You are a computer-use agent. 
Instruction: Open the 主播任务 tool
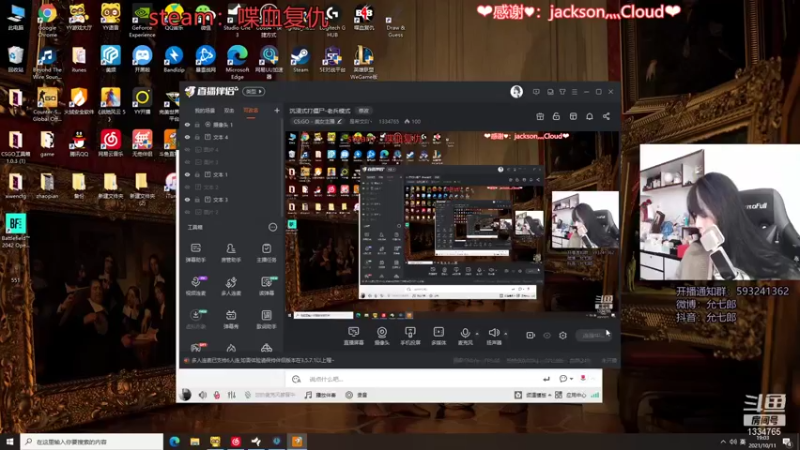266,253
